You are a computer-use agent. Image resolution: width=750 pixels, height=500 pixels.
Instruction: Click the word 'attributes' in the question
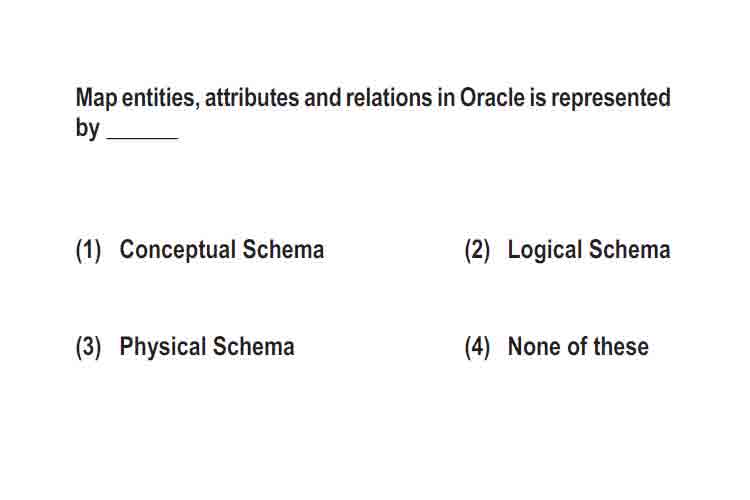pos(252,98)
